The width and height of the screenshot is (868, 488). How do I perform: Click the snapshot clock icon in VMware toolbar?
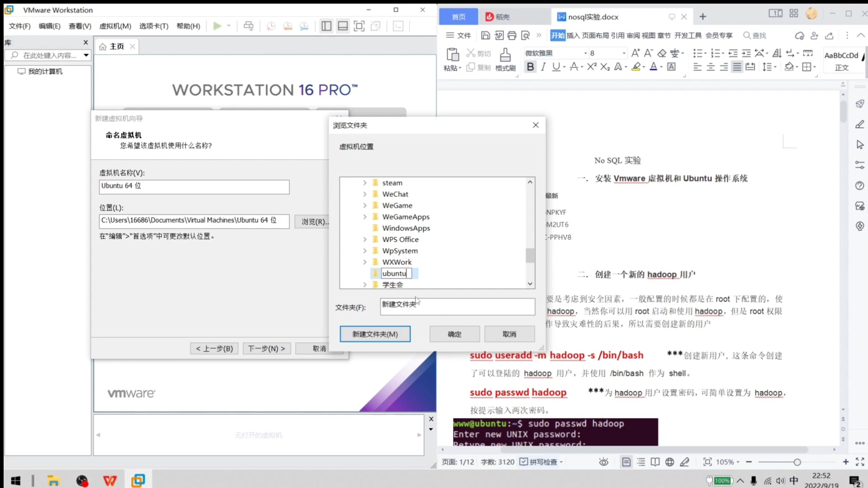point(271,26)
